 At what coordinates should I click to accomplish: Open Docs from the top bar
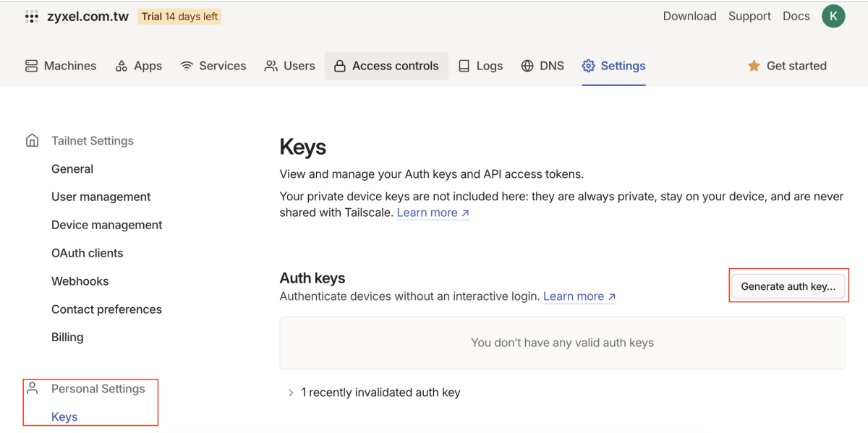(x=796, y=16)
